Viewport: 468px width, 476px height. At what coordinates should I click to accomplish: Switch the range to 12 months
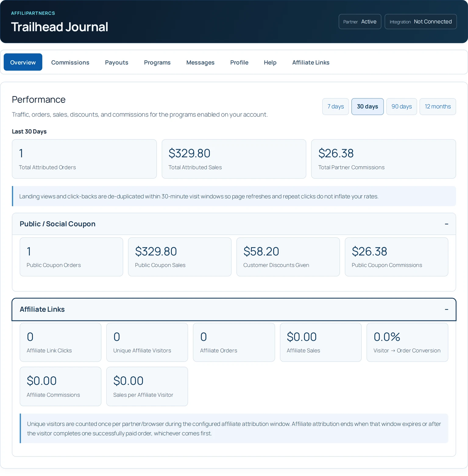point(438,106)
